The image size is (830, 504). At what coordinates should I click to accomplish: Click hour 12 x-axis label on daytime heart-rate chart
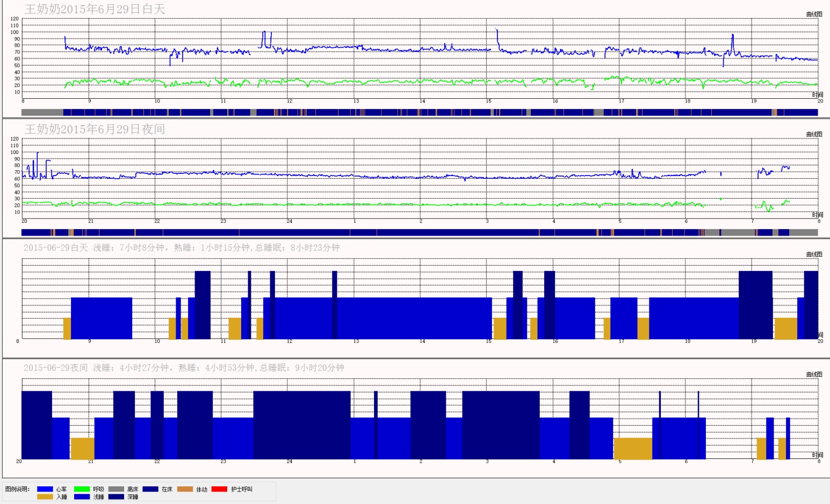coord(290,101)
